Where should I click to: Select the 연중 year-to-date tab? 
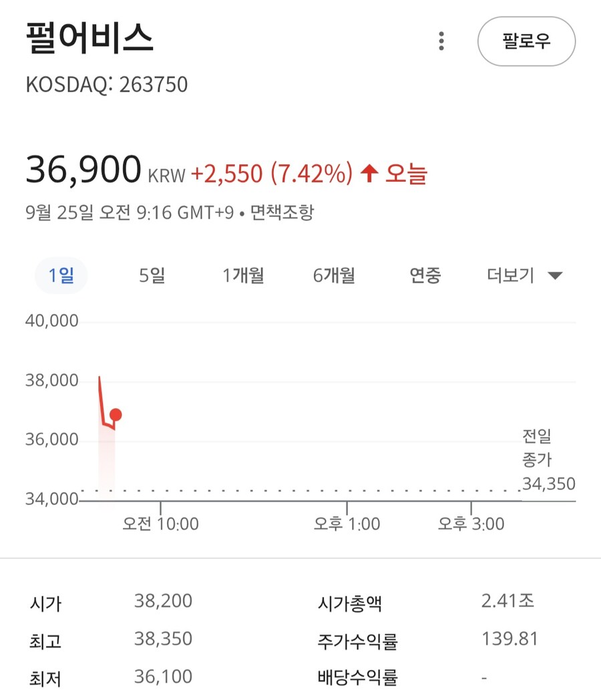pyautogui.click(x=425, y=275)
